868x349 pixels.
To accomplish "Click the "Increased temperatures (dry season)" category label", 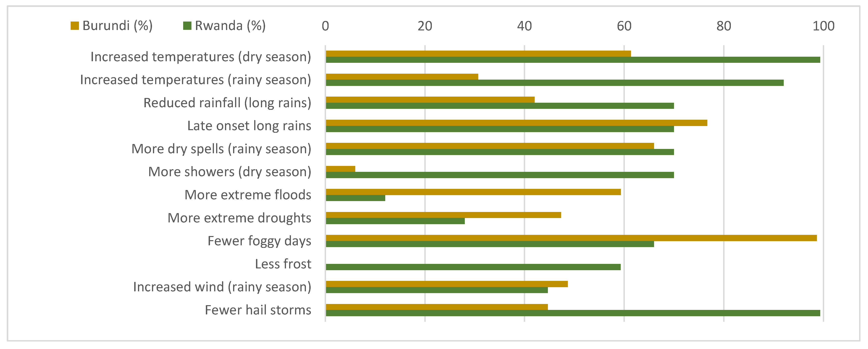I will (201, 57).
